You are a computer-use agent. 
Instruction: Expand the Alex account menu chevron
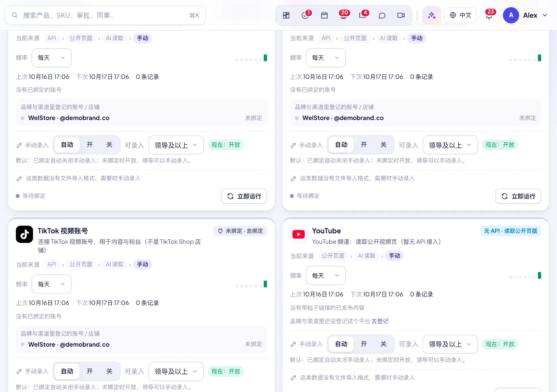click(x=545, y=16)
